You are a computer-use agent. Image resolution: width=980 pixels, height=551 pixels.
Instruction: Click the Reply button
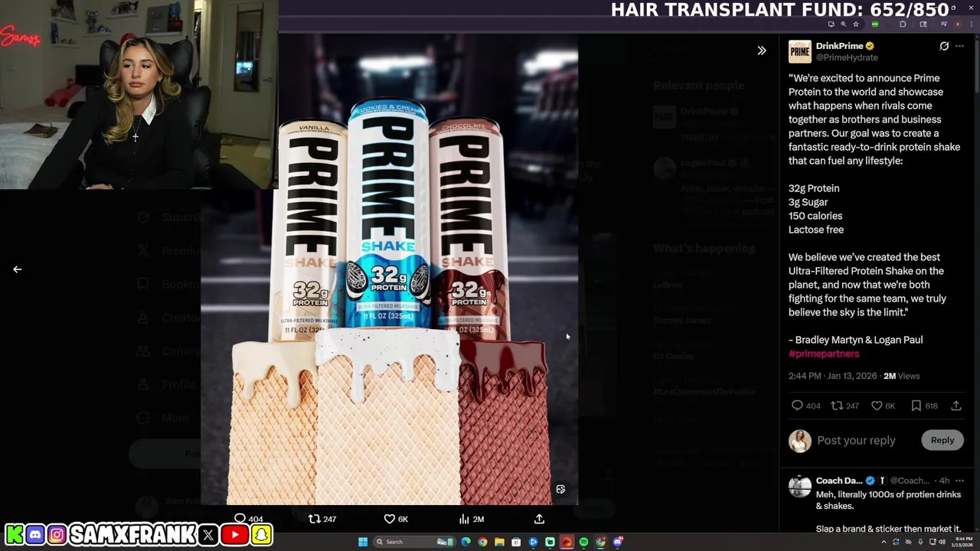coord(942,440)
